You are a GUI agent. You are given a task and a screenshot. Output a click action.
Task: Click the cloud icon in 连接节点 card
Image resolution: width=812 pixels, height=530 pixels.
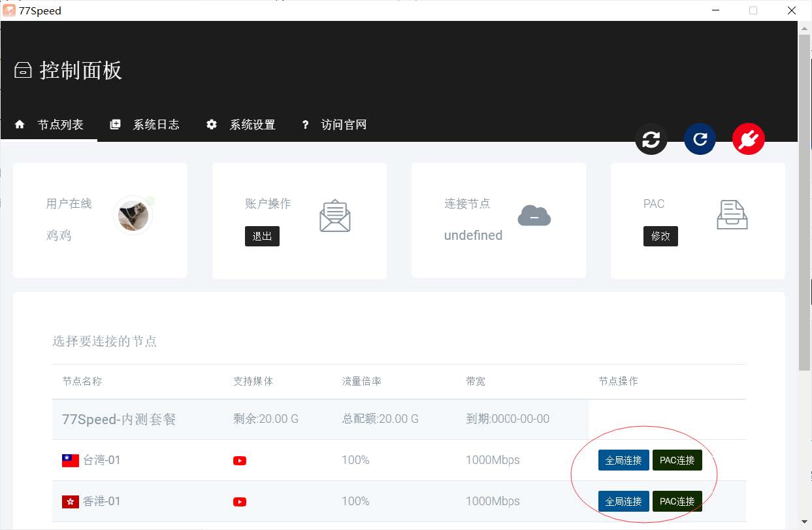534,216
